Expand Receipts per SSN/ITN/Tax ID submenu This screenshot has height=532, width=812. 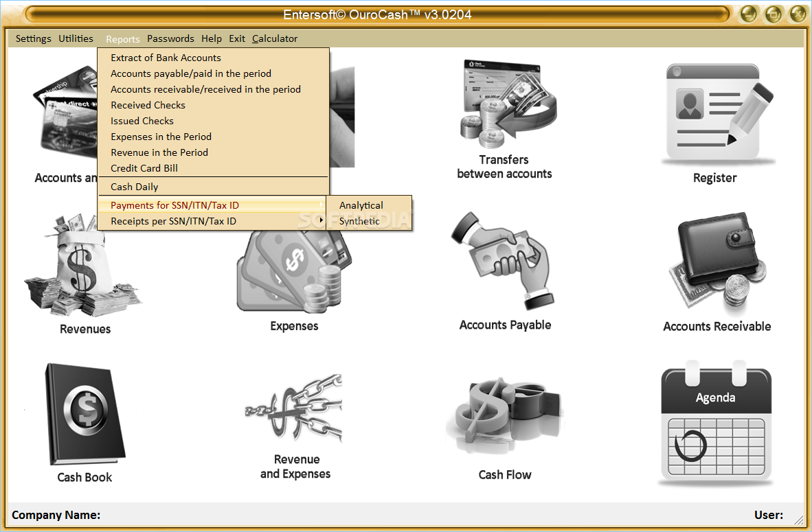pos(212,221)
